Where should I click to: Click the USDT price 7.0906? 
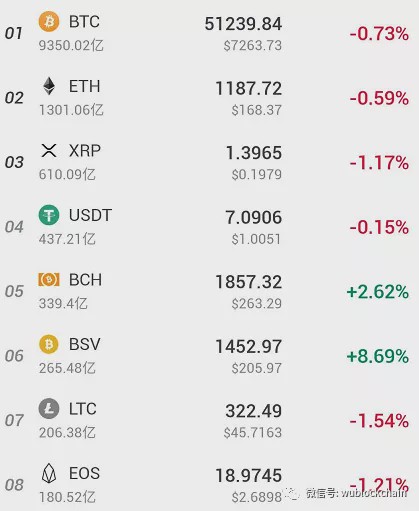coord(254,217)
